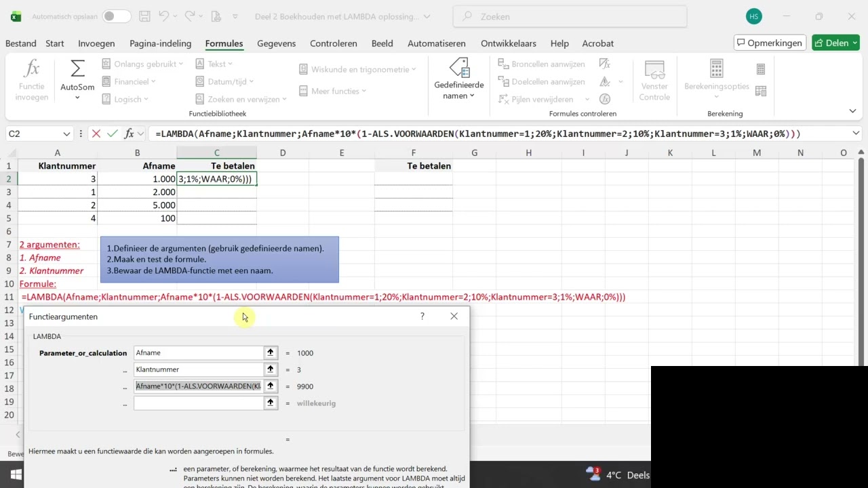Open the Financieel functions dropdown
The image size is (868, 488).
point(129,81)
